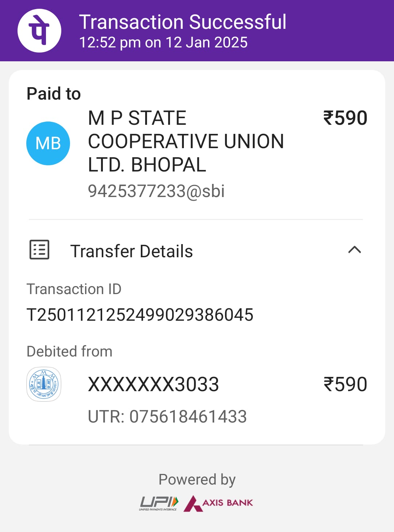Tap the timestamp 12:52 pm on 12 Jan 2025
Image resolution: width=394 pixels, height=532 pixels.
point(163,42)
